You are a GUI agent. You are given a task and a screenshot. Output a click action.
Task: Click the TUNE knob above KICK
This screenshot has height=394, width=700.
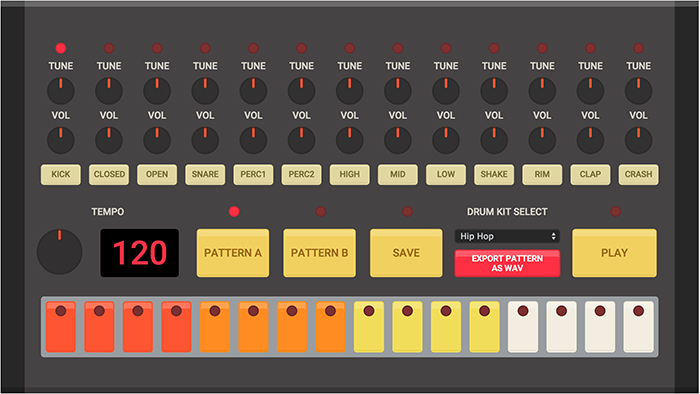pyautogui.click(x=61, y=91)
